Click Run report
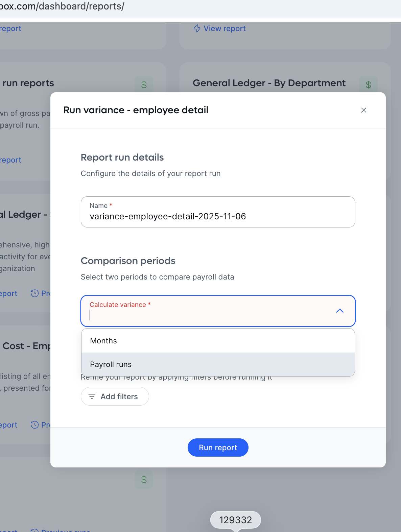Screen dimensions: 401x532 pos(218,447)
